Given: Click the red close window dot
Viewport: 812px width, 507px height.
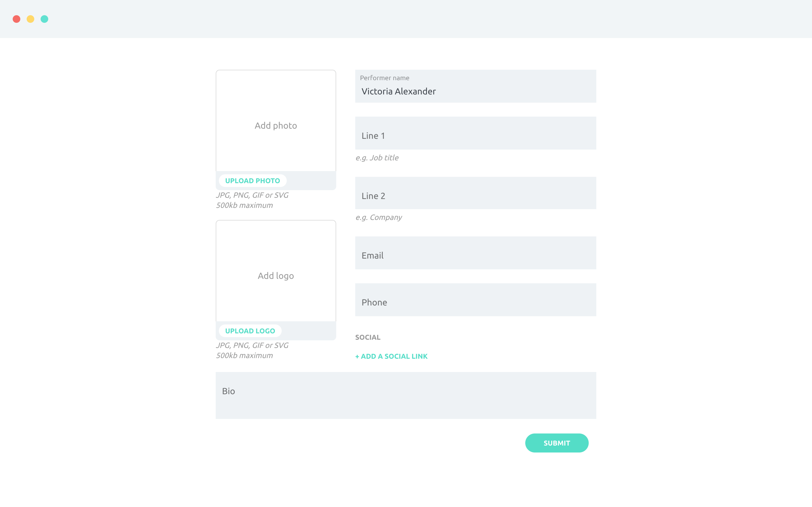Looking at the screenshot, I should (x=16, y=19).
